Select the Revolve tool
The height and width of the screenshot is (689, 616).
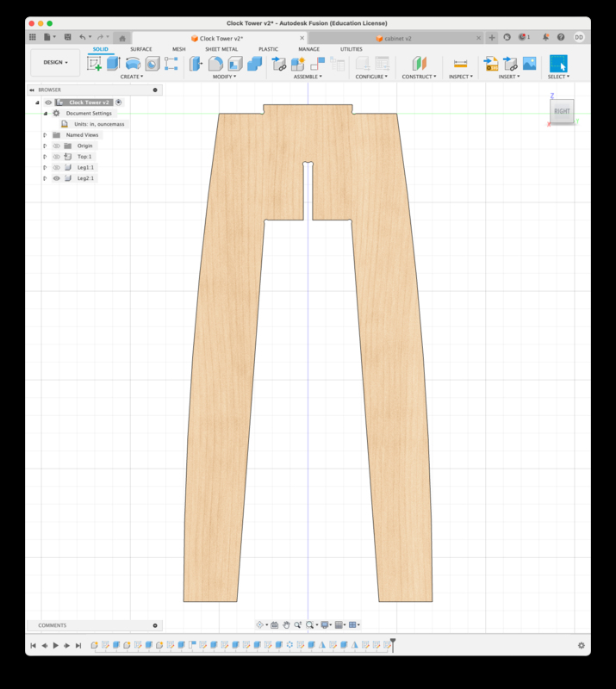click(133, 64)
